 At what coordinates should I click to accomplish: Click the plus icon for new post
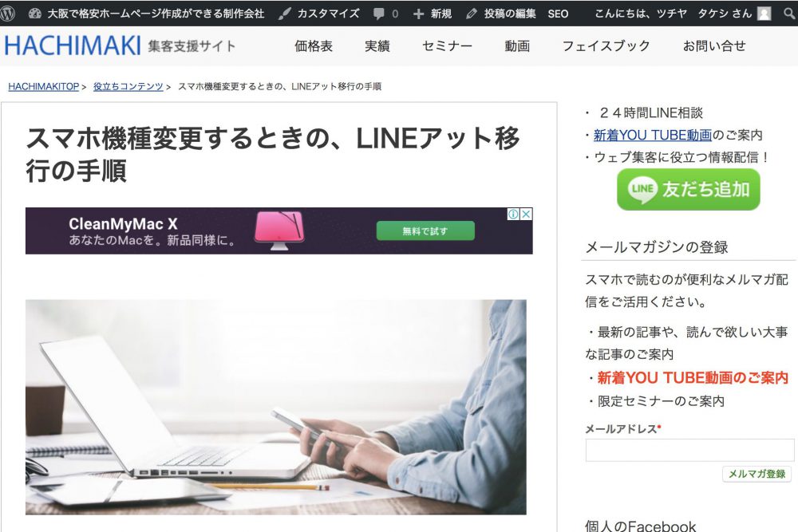tap(418, 14)
